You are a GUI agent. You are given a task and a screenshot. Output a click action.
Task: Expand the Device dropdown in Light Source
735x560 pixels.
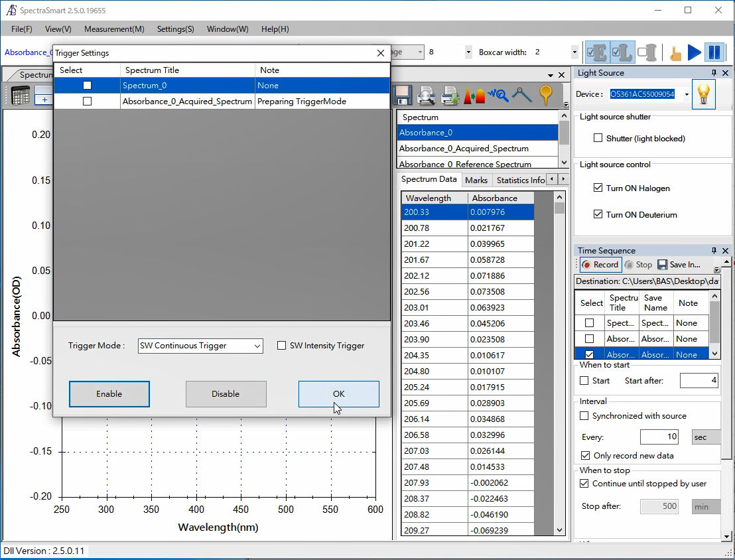(x=686, y=94)
